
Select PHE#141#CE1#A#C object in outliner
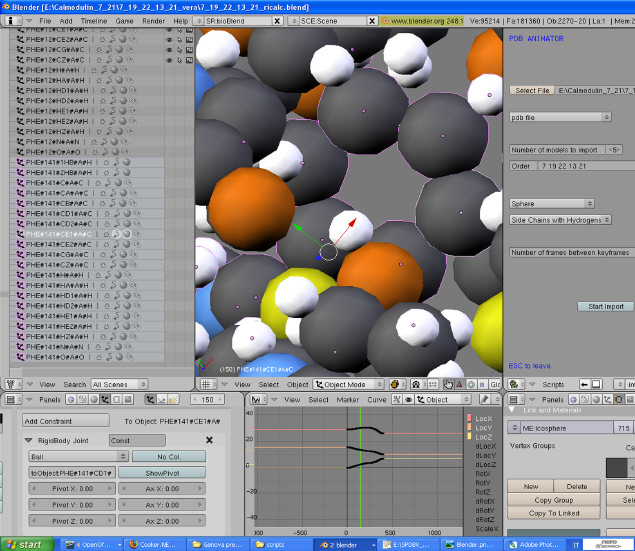tap(60, 234)
